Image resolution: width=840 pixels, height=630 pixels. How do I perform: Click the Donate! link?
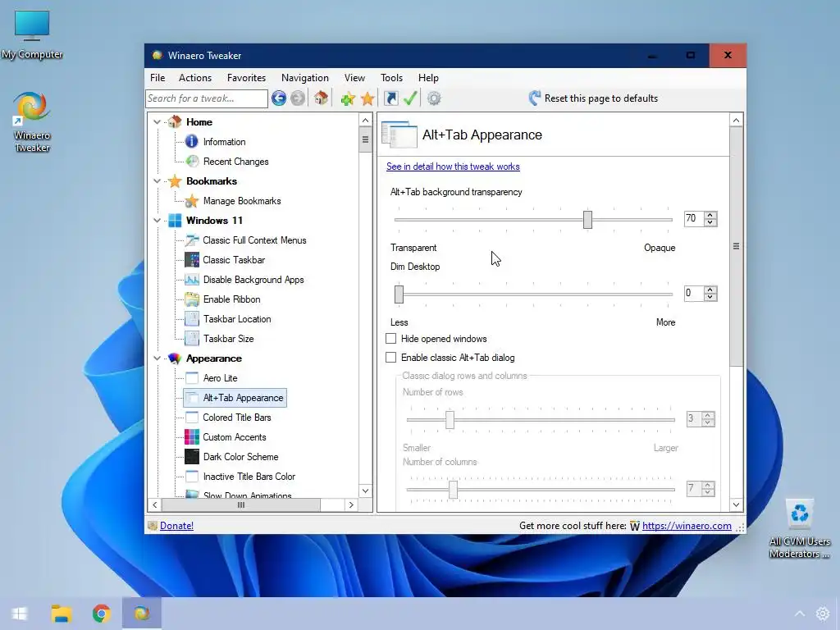(x=176, y=526)
